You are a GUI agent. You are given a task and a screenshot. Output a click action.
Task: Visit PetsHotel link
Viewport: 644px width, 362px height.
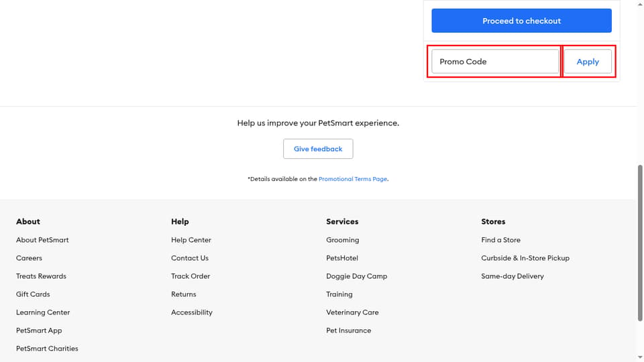[342, 257]
